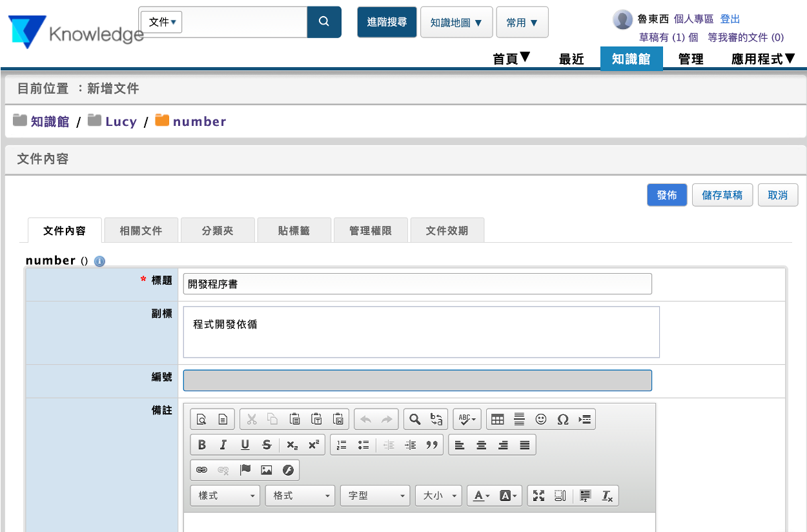
Task: Open the special character (Omega) picker
Action: (x=562, y=419)
